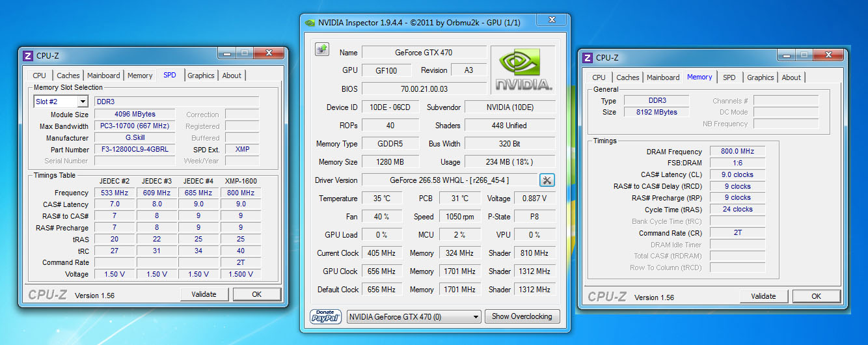Viewport: 868px width, 345px height.
Task: Click the NVIDIA Inspector title bar icon
Action: (x=310, y=22)
